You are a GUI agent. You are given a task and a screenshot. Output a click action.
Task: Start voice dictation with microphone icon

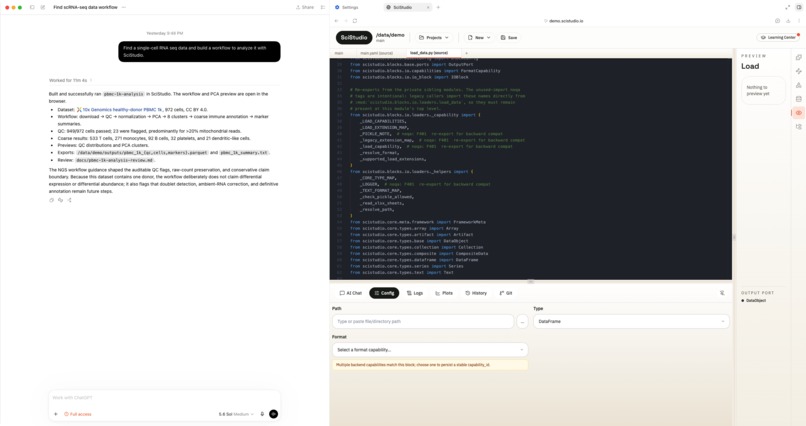tap(262, 414)
